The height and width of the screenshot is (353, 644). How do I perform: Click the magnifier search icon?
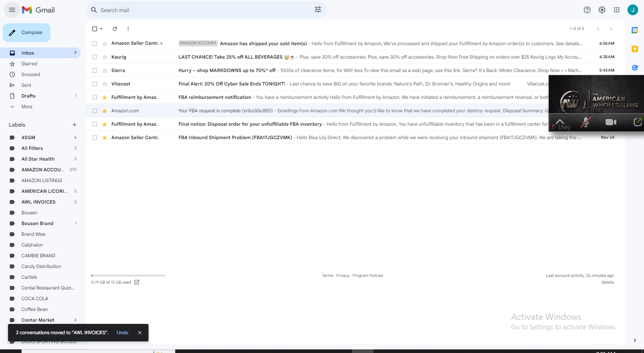[x=94, y=10]
